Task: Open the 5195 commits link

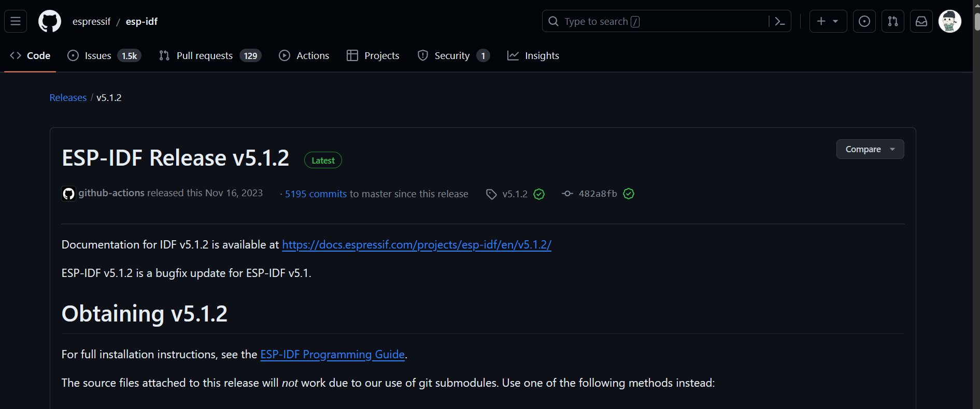Action: 316,194
